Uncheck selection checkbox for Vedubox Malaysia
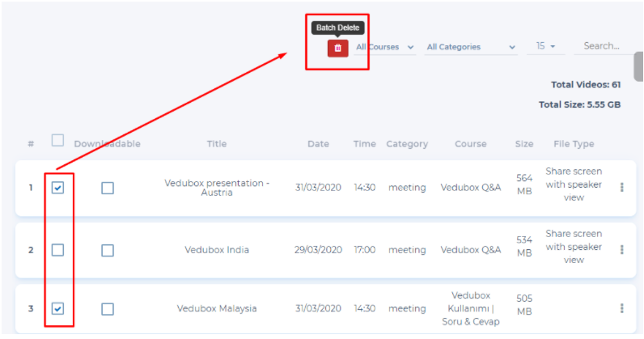 (x=58, y=308)
